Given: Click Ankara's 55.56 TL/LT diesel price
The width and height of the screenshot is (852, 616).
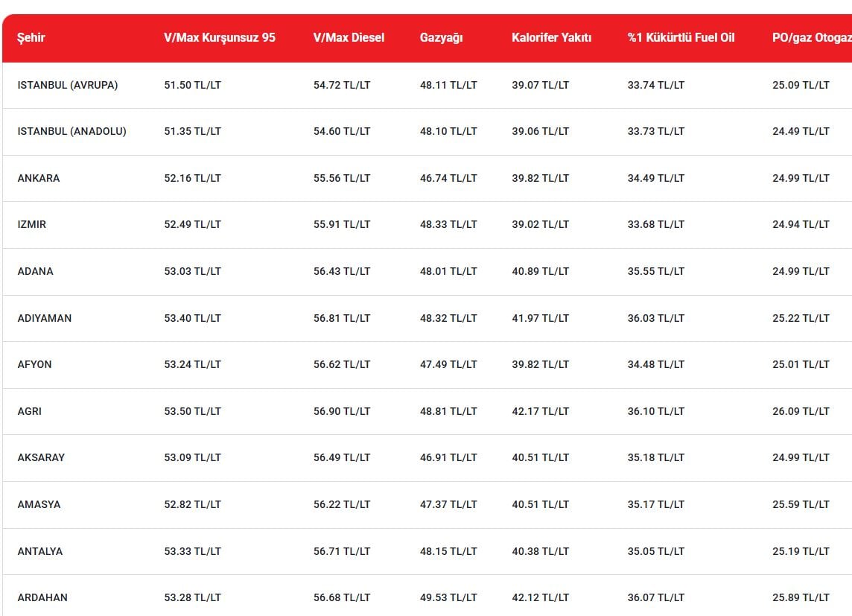Looking at the screenshot, I should pyautogui.click(x=342, y=178).
